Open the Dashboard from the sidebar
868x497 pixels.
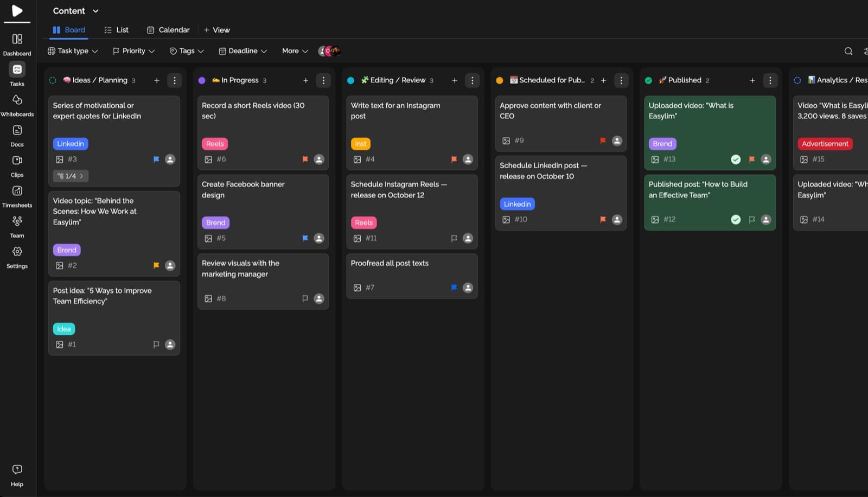click(x=17, y=44)
